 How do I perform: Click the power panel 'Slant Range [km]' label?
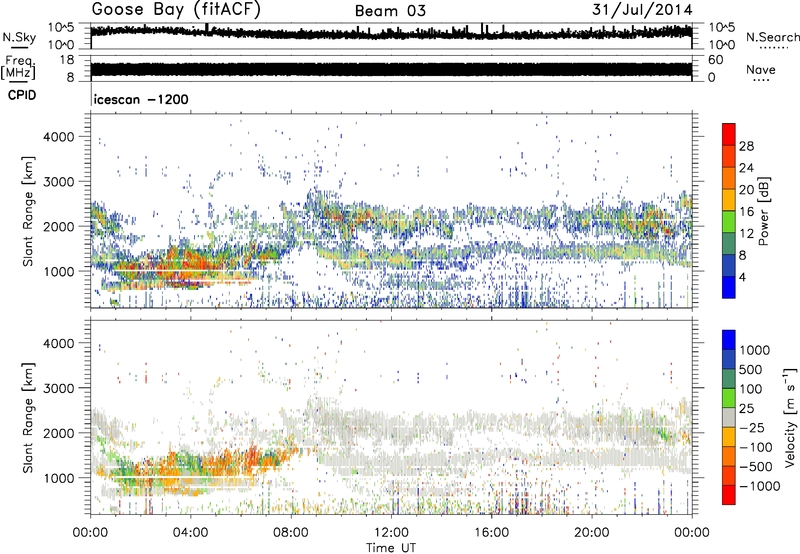tap(28, 211)
